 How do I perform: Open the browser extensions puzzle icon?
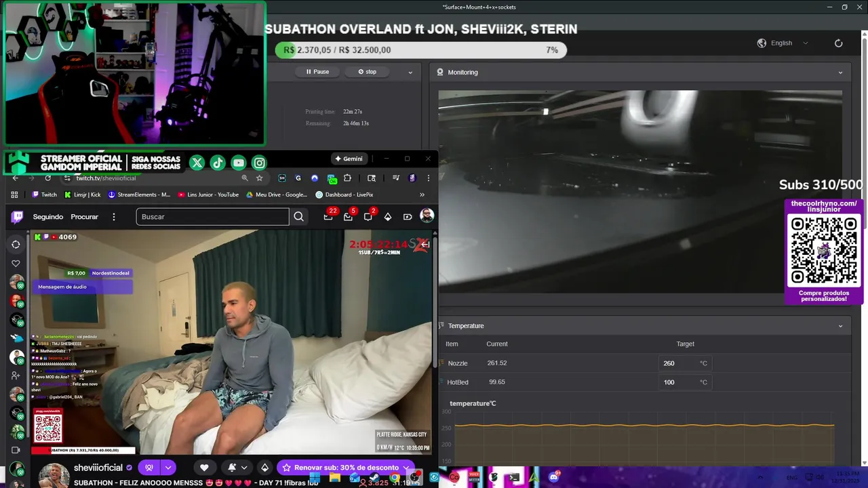click(x=347, y=178)
